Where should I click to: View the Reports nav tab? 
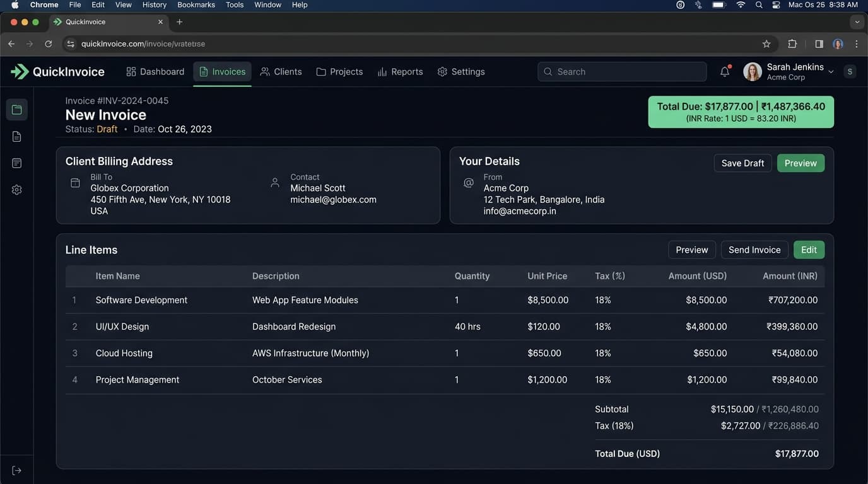point(400,72)
